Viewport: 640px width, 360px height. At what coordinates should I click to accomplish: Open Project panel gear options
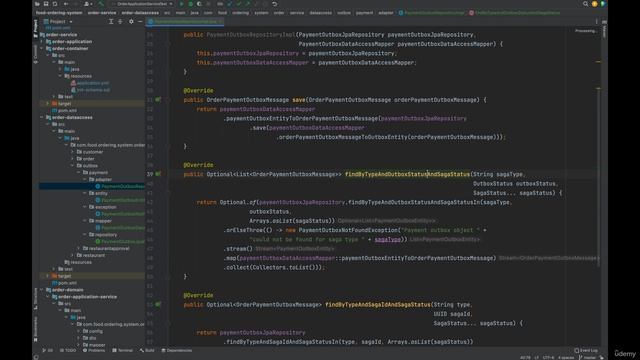coord(131,21)
